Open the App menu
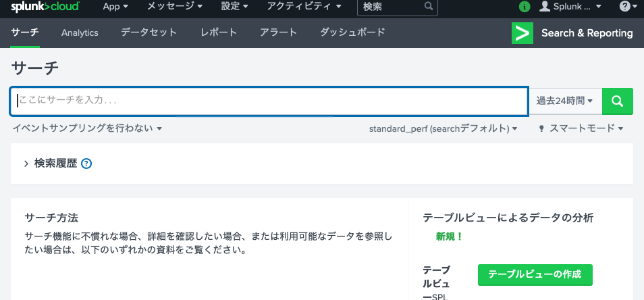The image size is (644, 300). 115,7
